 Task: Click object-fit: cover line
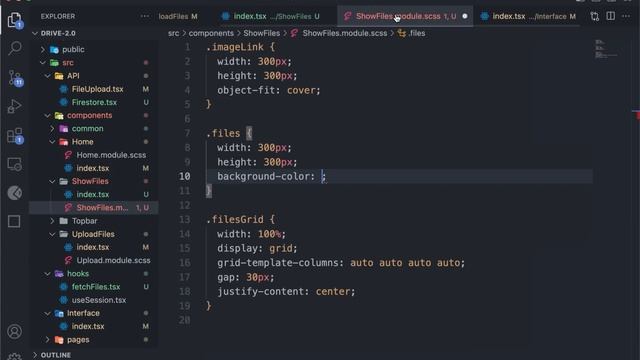pyautogui.click(x=269, y=90)
